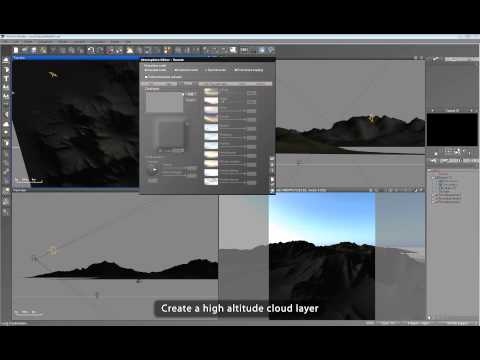Select the sphere primitive tool in left toolbar

6,132
